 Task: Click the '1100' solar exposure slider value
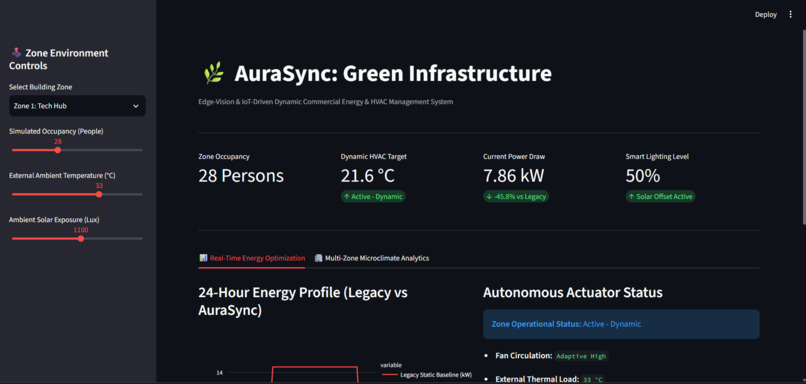tap(81, 230)
